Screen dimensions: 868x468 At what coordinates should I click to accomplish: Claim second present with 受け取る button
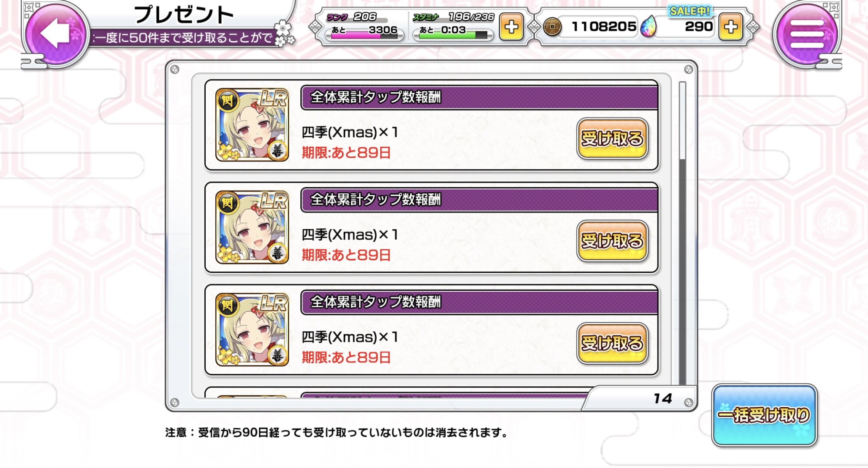[x=612, y=241]
